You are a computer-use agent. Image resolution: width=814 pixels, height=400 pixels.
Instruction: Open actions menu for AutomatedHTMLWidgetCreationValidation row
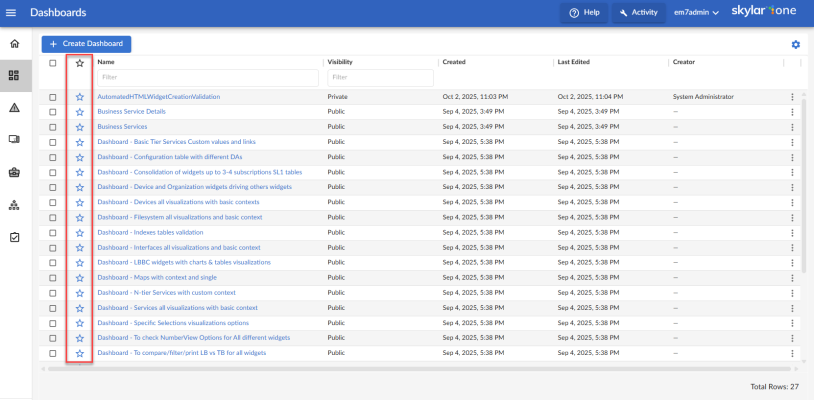[792, 97]
